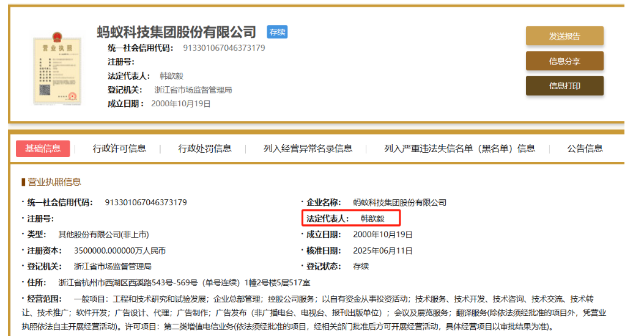The height and width of the screenshot is (336, 644).
Task: Go to the 列入经营异常名录信息 tab
Action: [x=308, y=148]
